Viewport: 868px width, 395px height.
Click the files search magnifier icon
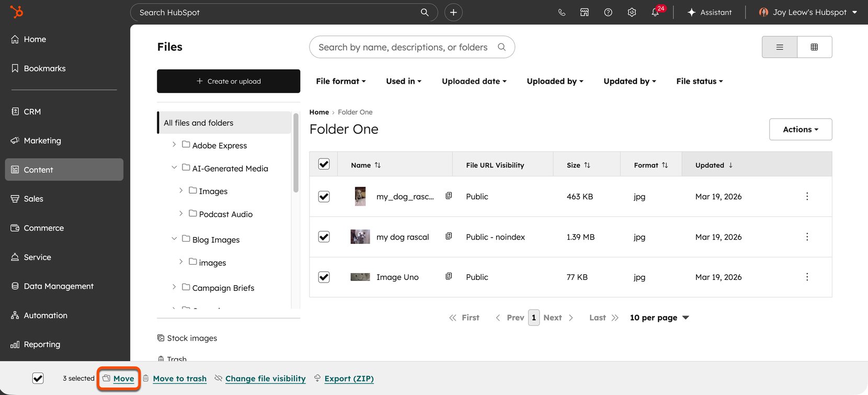pyautogui.click(x=501, y=47)
